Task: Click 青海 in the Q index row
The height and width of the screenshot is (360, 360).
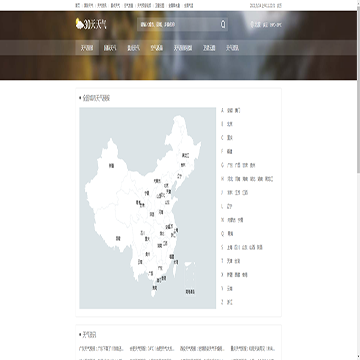Action: tap(230, 234)
